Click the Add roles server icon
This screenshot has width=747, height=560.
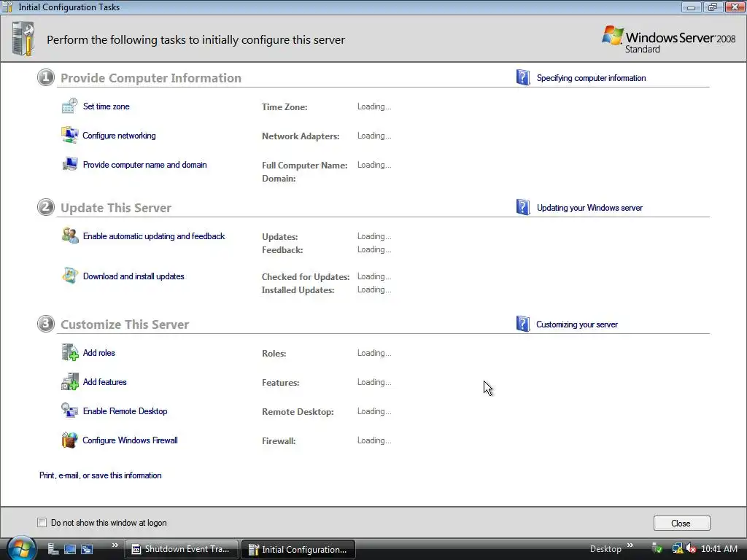69,352
